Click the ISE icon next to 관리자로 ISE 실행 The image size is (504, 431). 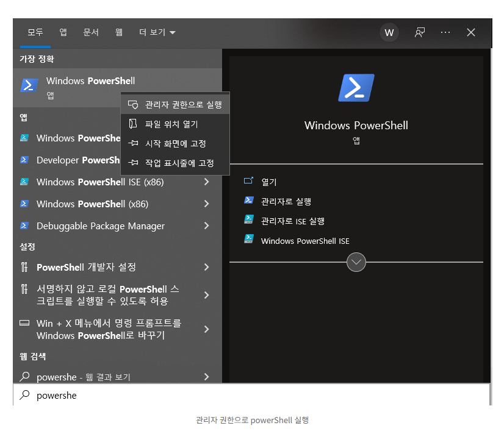249,219
